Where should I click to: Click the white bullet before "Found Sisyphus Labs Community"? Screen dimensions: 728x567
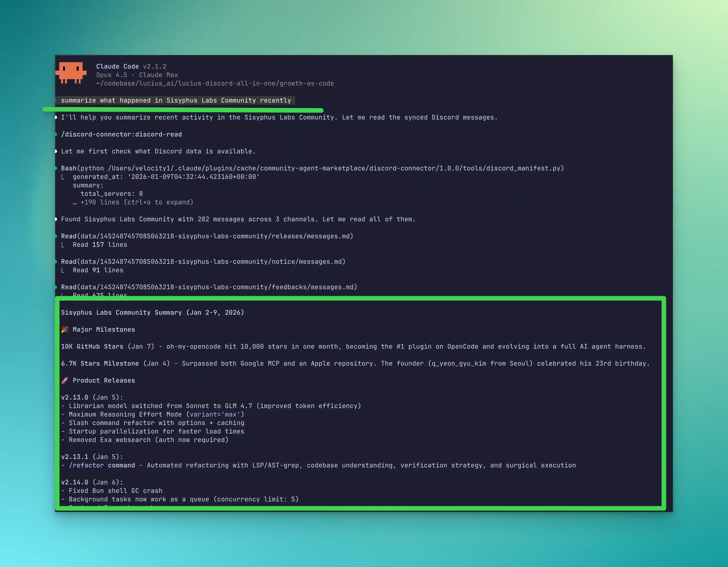(x=56, y=219)
